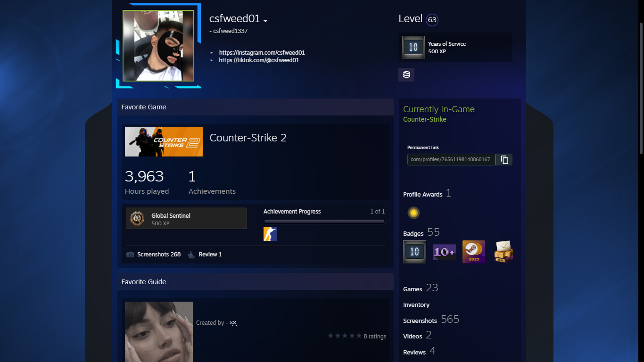Open the Instagram profile link

click(x=262, y=53)
